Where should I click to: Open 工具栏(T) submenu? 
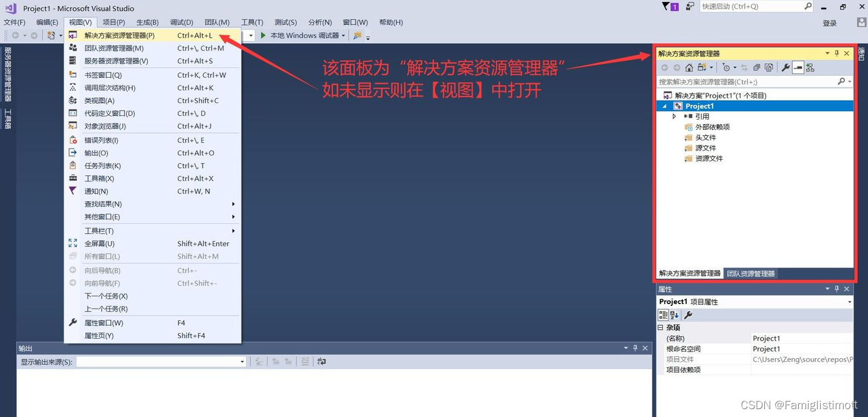click(x=153, y=231)
